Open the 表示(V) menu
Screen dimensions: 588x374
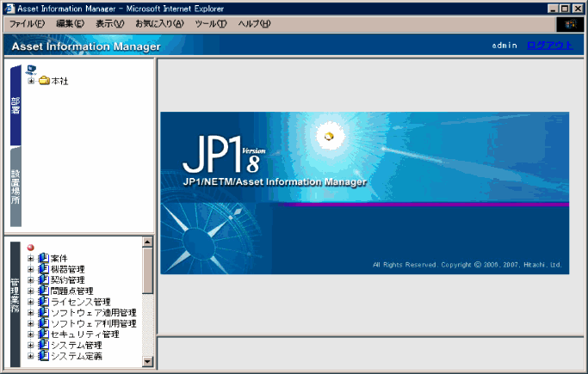pyautogui.click(x=110, y=24)
